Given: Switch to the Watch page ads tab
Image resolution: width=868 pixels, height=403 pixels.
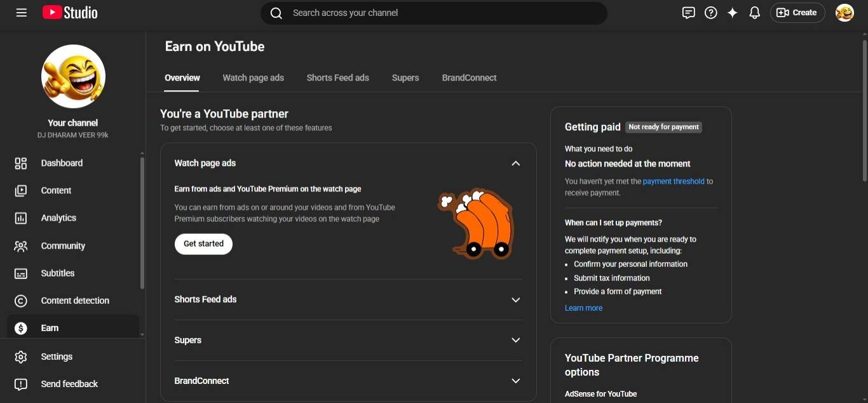Looking at the screenshot, I should [x=253, y=78].
